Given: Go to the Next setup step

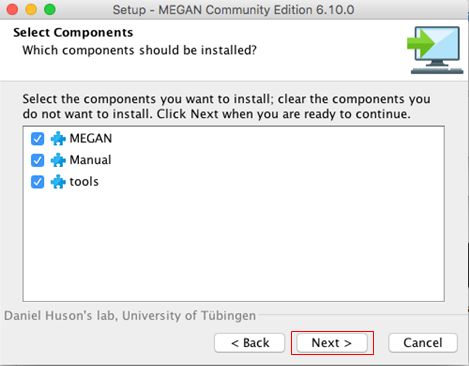Looking at the screenshot, I should (x=332, y=343).
